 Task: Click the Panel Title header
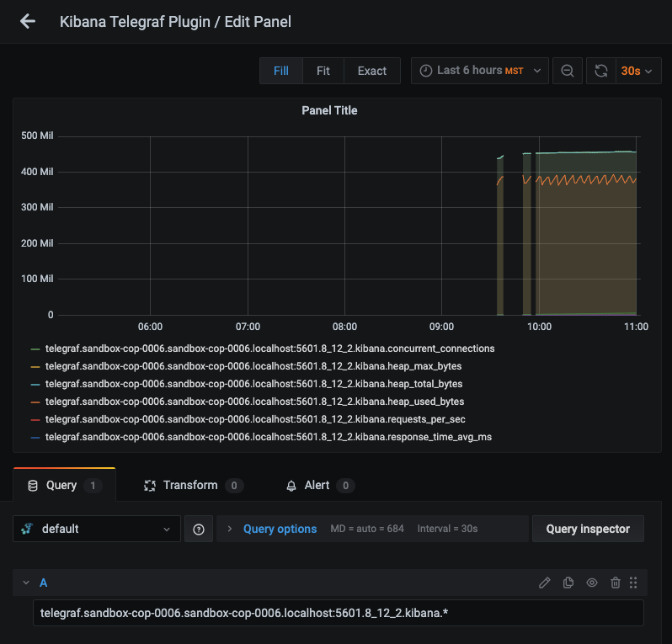pos(329,110)
